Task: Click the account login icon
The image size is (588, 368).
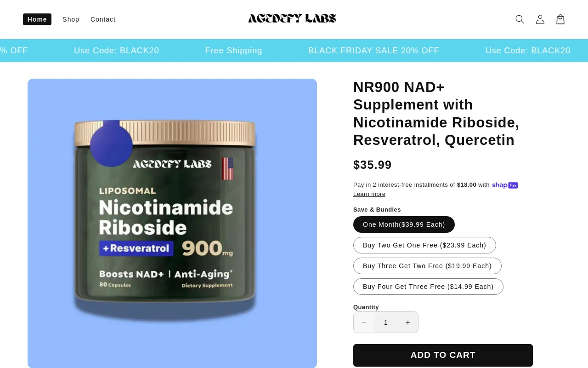Action: pos(540,19)
